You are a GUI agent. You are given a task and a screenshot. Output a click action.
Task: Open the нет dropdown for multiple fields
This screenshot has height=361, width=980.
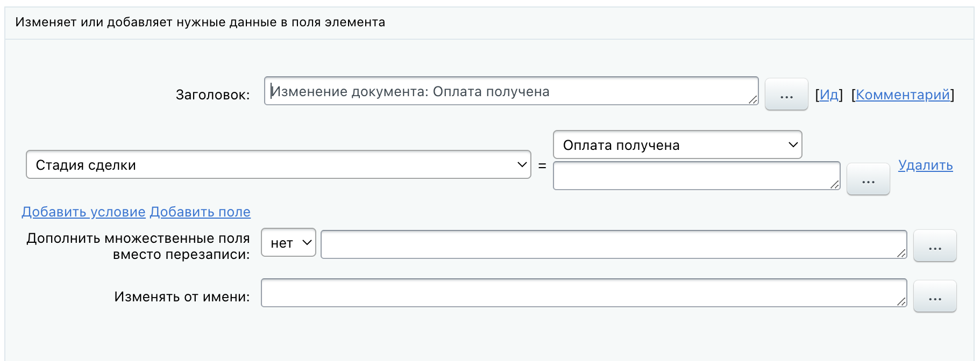point(288,243)
